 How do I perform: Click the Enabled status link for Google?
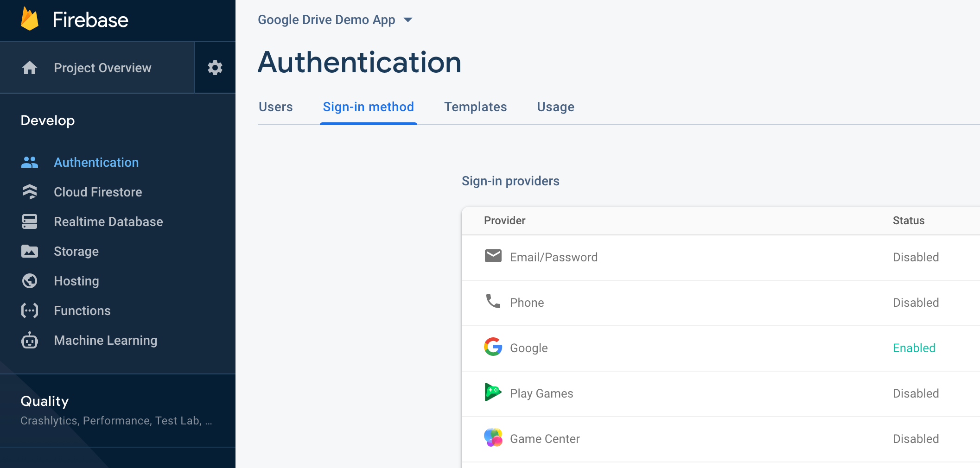[x=914, y=348]
